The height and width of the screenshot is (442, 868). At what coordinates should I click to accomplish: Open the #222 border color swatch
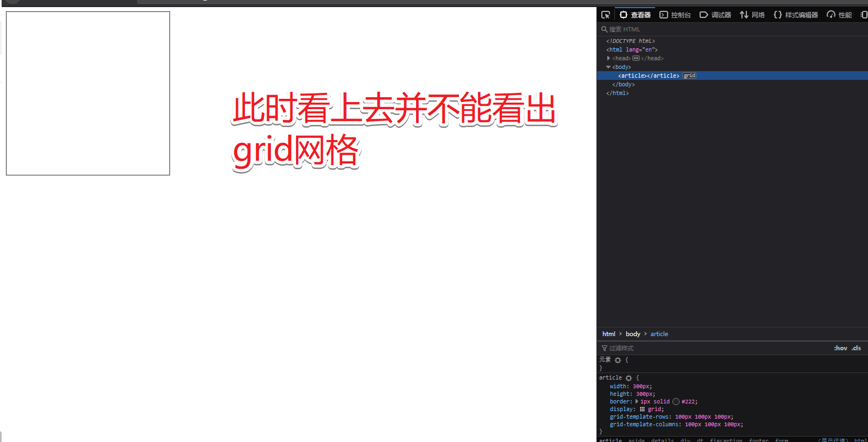tap(676, 402)
